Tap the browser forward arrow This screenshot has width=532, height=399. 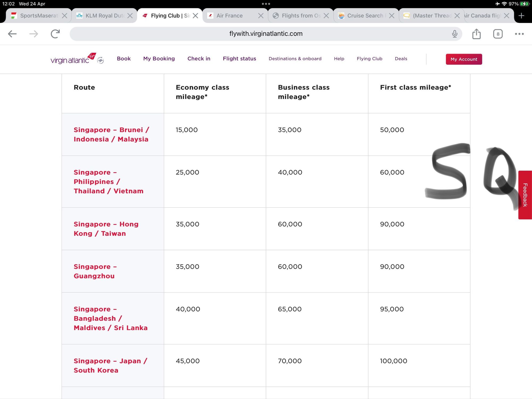click(34, 34)
